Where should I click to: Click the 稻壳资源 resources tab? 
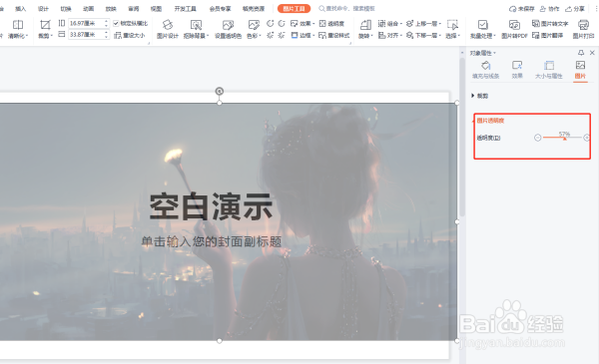tap(254, 9)
